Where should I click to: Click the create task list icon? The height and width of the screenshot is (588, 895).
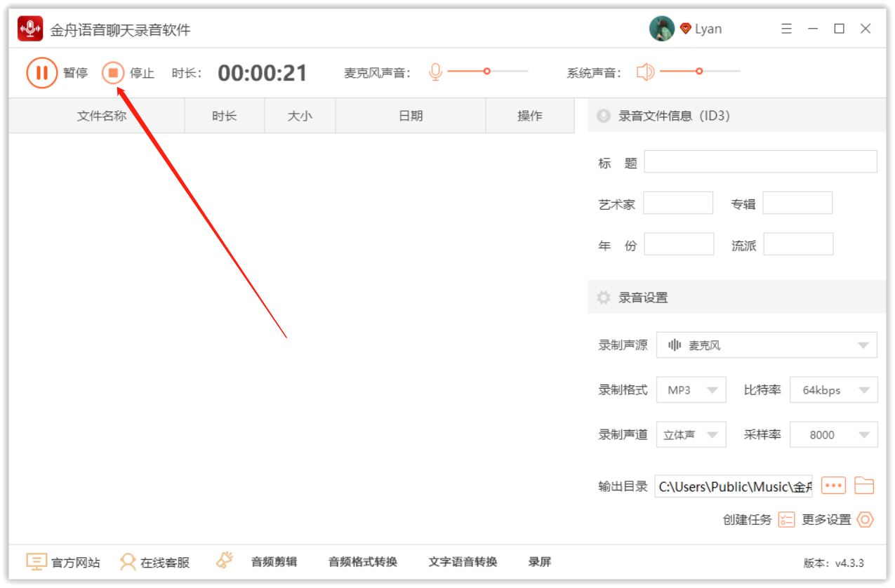point(786,520)
